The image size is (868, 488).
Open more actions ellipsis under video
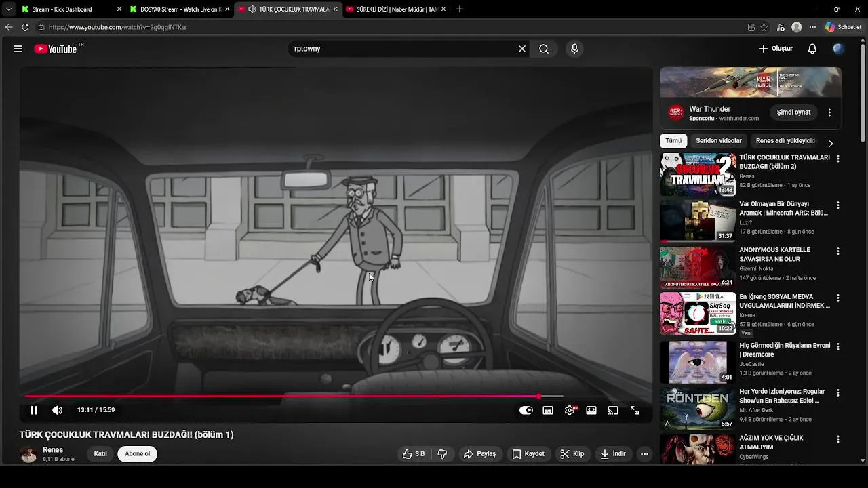645,454
